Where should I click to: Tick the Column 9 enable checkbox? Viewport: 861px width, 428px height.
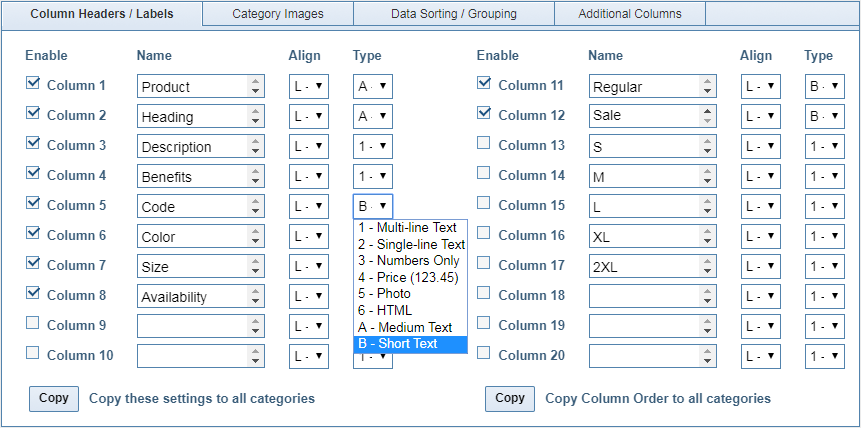coord(33,324)
